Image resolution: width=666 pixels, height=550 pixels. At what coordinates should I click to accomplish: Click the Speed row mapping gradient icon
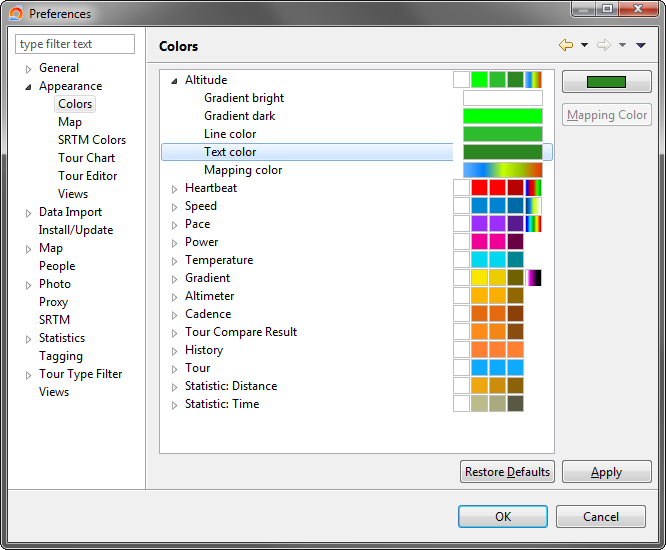coord(533,206)
